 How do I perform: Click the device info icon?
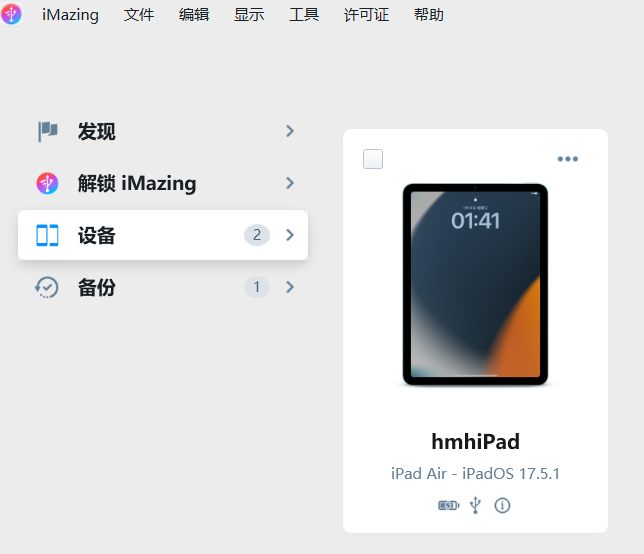[x=502, y=505]
